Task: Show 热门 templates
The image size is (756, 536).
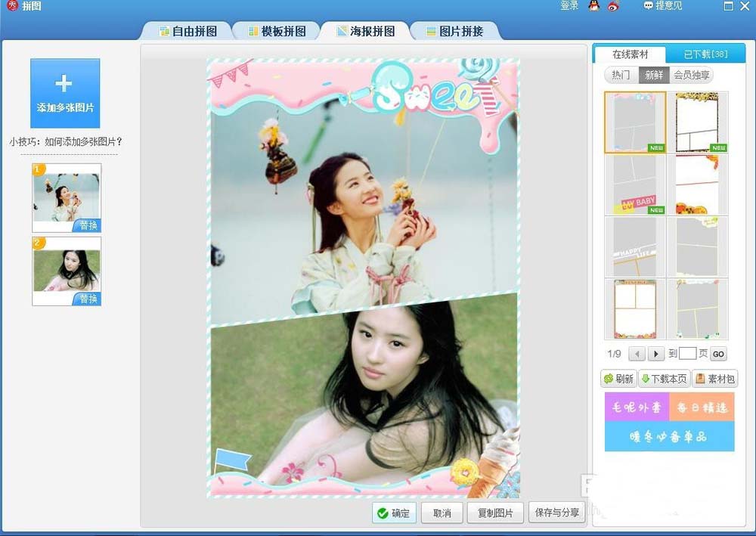Action: tap(621, 75)
